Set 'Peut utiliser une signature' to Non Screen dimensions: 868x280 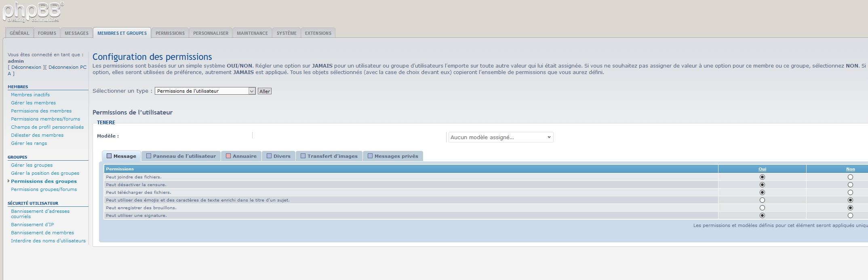[850, 215]
